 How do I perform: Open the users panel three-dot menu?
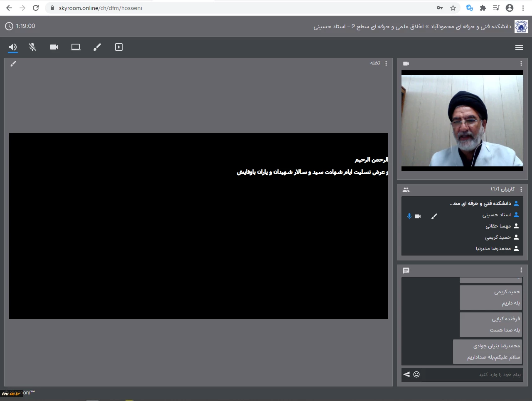coord(521,189)
